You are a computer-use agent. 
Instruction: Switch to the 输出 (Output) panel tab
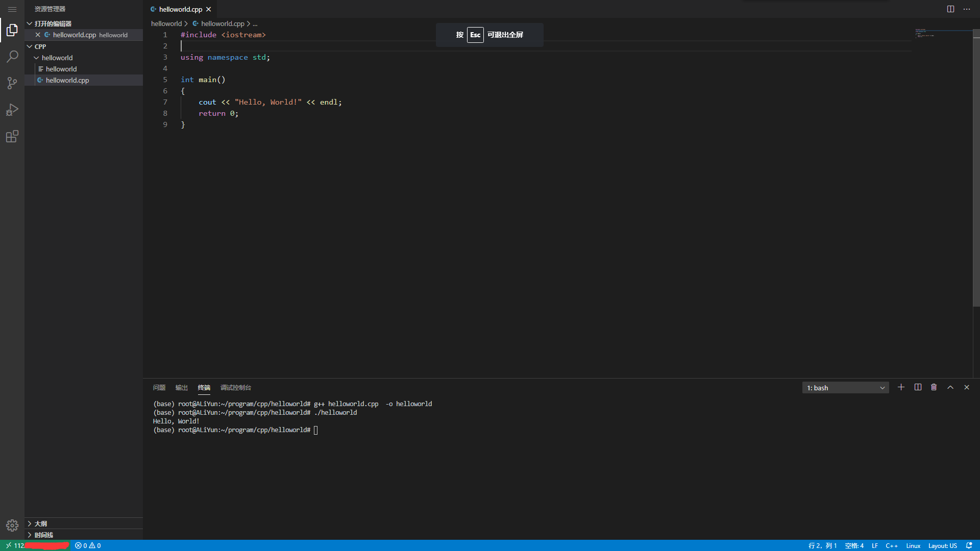(x=182, y=388)
